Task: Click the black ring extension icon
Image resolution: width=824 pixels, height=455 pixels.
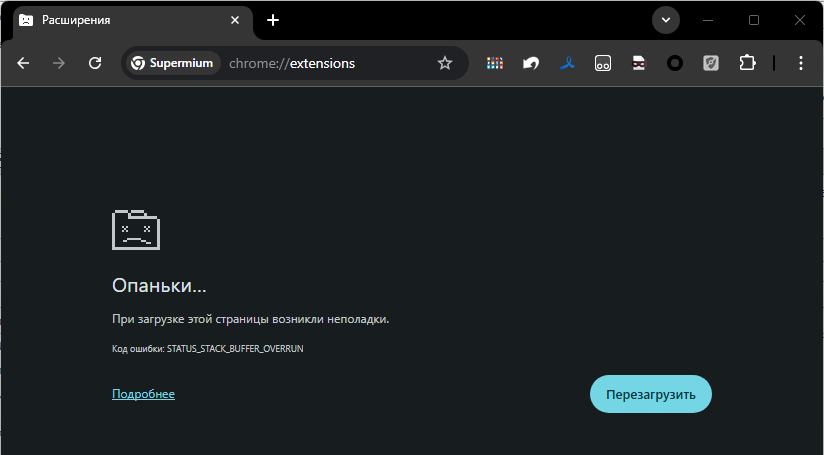Action: coord(675,64)
